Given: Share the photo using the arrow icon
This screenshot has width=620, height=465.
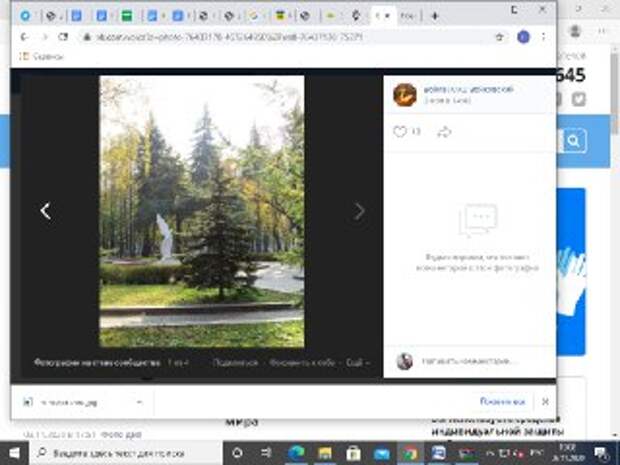Looking at the screenshot, I should (x=444, y=132).
